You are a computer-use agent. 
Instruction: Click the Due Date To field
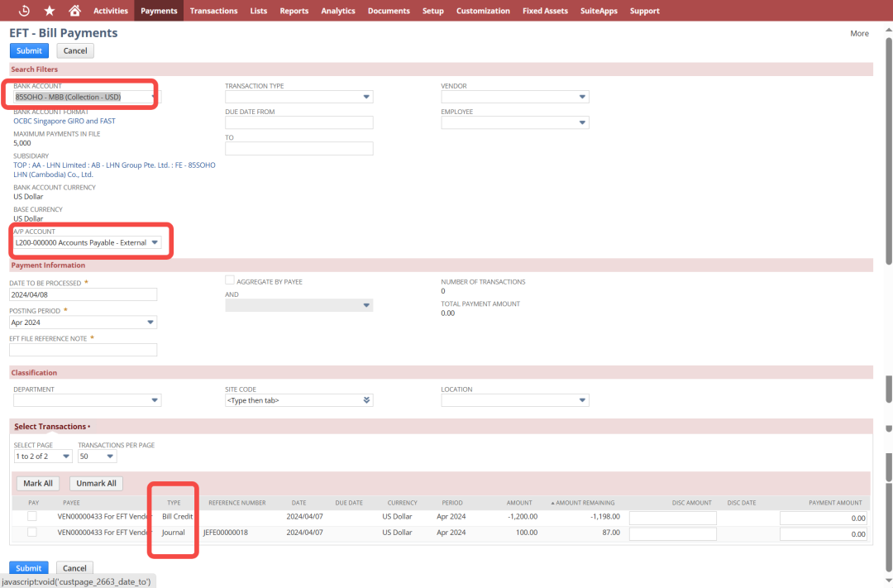click(299, 148)
